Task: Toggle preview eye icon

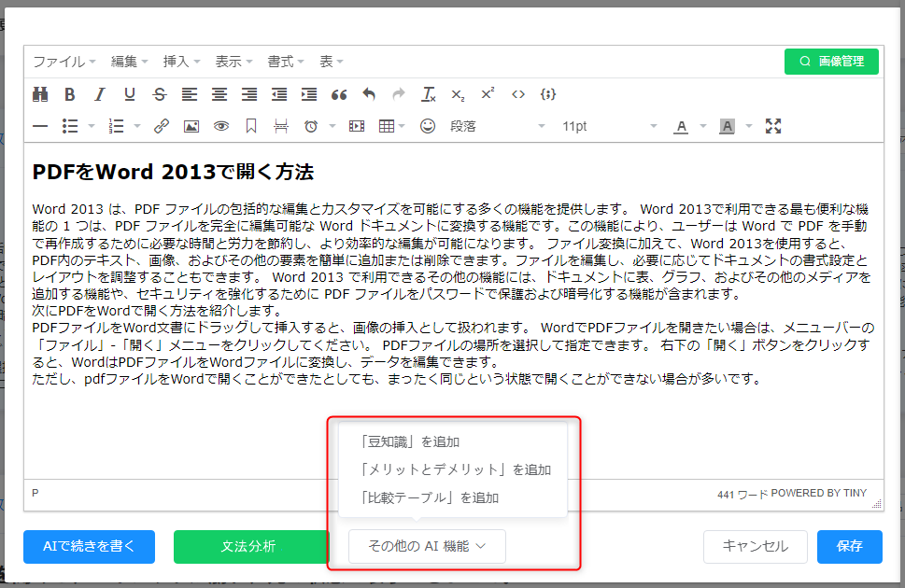Action: point(221,126)
